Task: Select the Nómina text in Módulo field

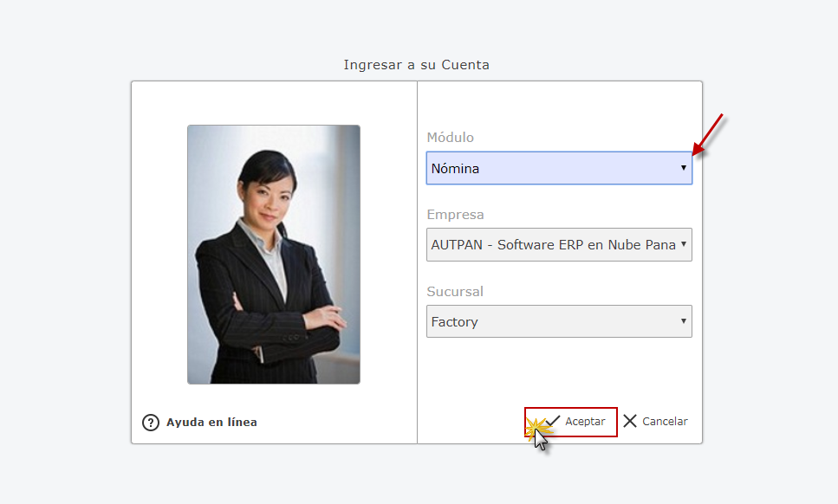Action: click(x=455, y=169)
